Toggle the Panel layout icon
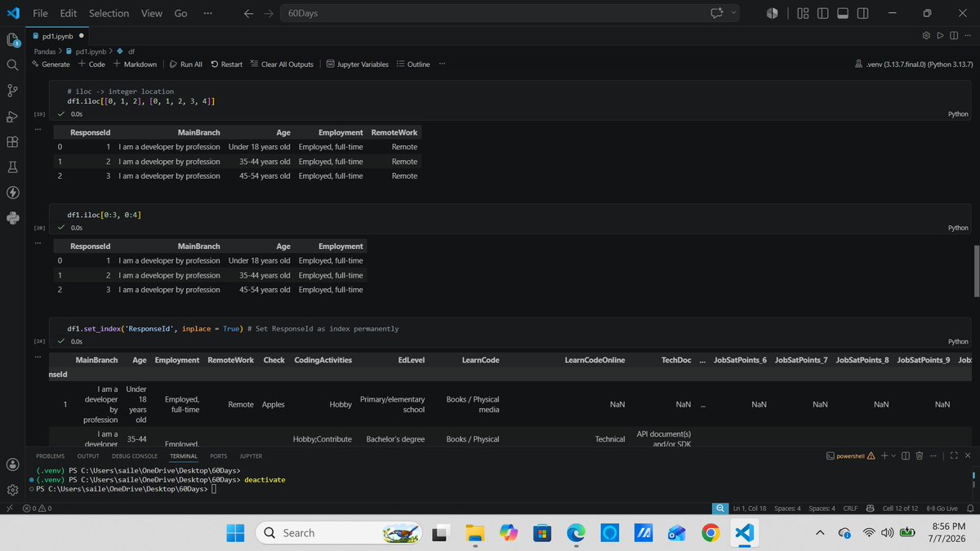Screen dimensions: 980x551 coord(844,13)
